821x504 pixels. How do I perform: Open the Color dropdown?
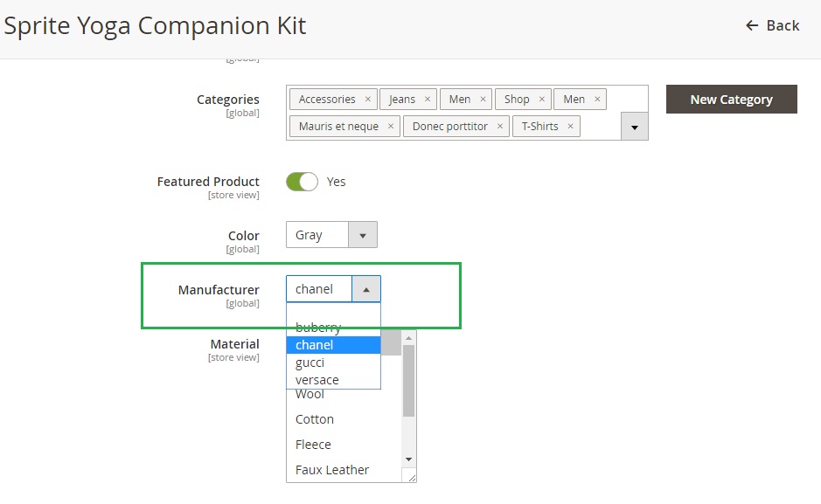point(362,235)
